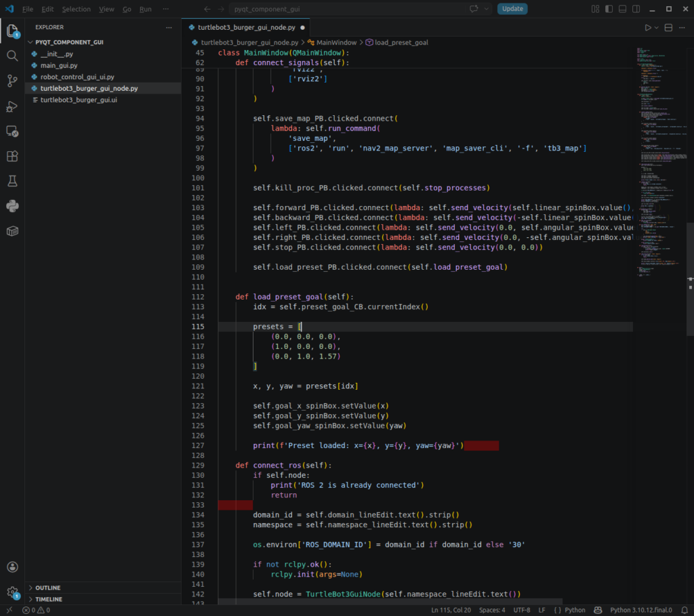
Task: Open the View menu
Action: pos(106,9)
